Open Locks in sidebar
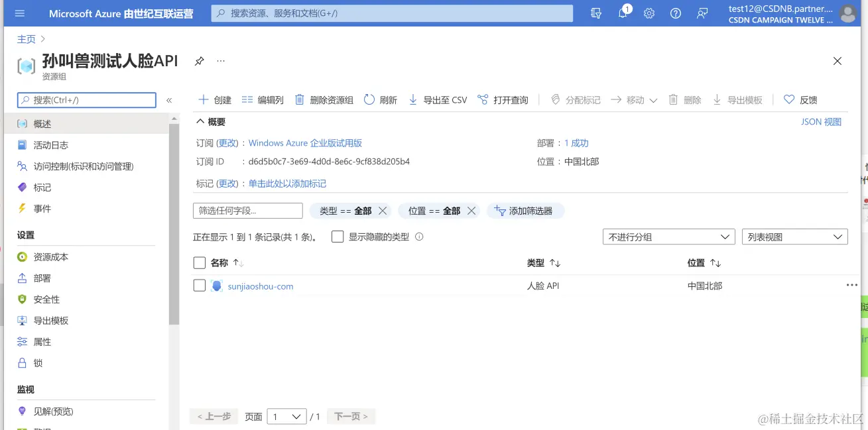 click(x=86, y=363)
